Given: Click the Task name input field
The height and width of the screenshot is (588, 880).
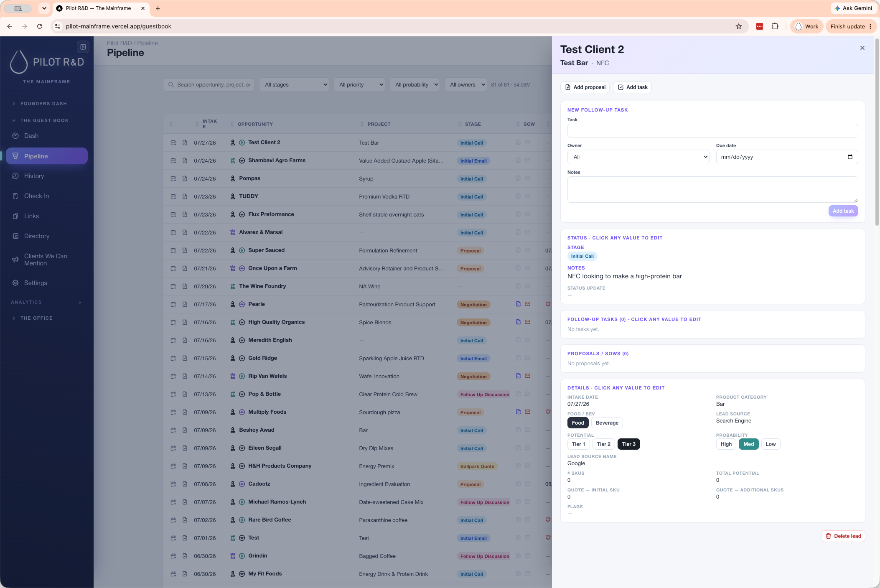Looking at the screenshot, I should click(713, 131).
